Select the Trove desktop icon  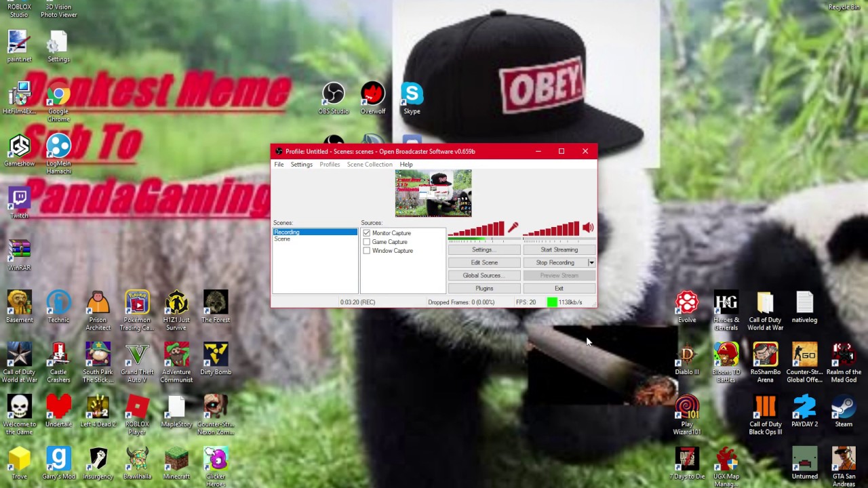point(19,464)
